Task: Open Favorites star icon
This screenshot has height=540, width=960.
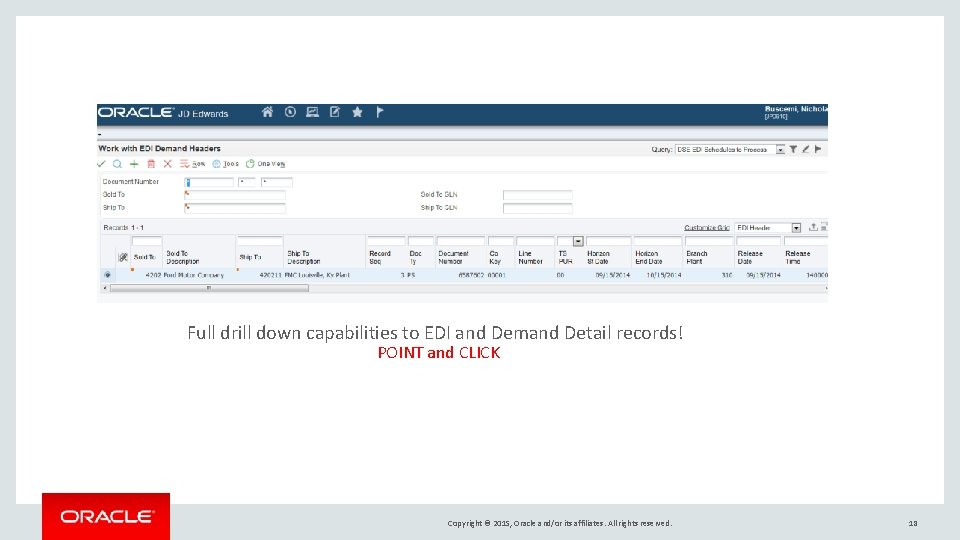Action: coord(358,112)
